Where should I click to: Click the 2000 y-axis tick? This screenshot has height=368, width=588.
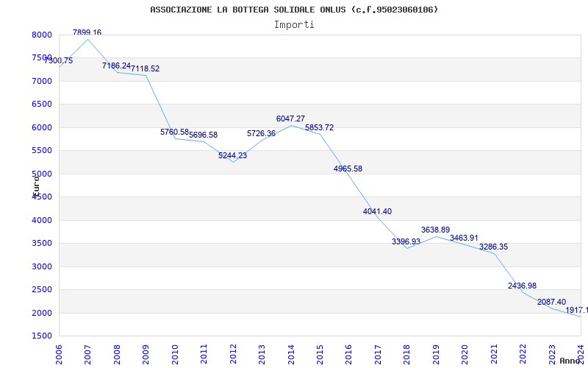[42, 313]
